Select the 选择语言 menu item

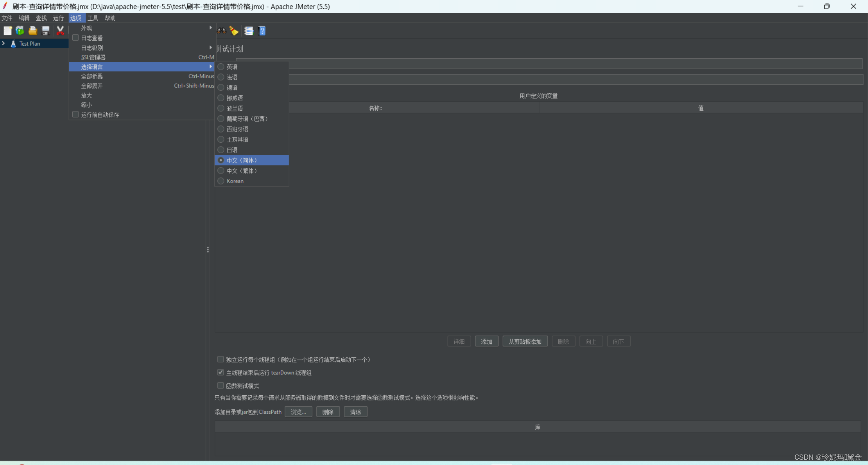coord(142,67)
